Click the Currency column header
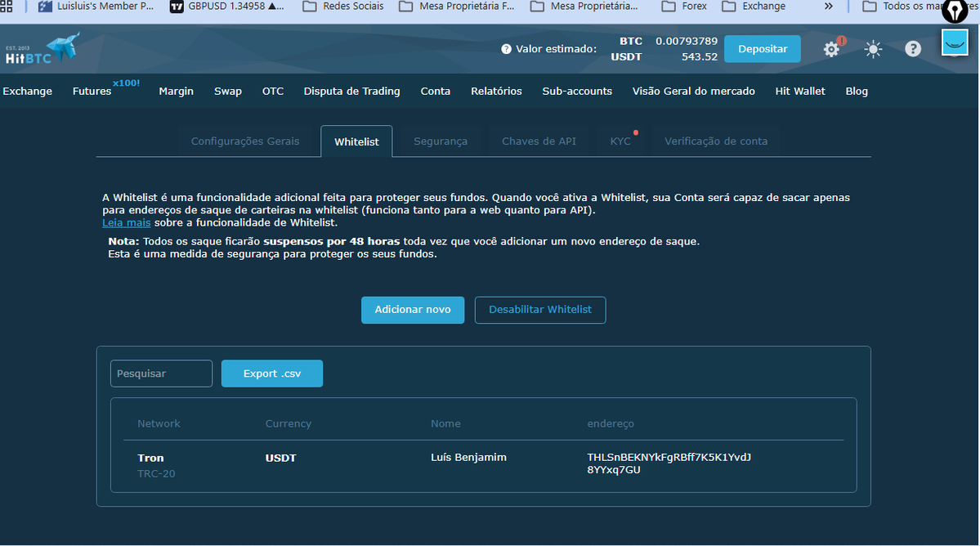The image size is (980, 546). pyautogui.click(x=289, y=423)
